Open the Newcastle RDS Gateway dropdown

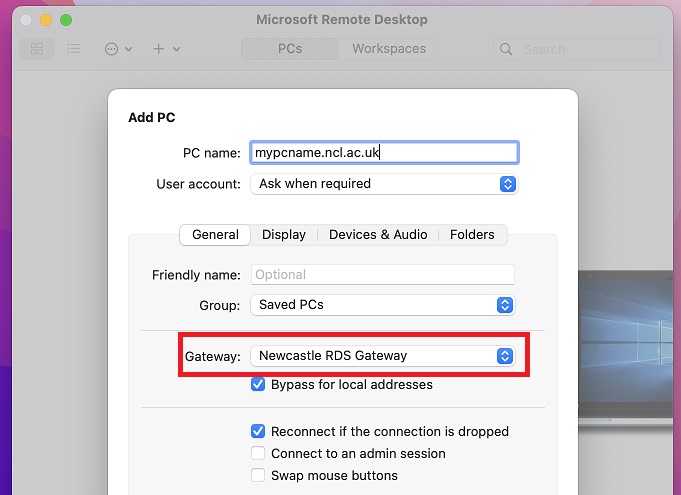pos(384,356)
